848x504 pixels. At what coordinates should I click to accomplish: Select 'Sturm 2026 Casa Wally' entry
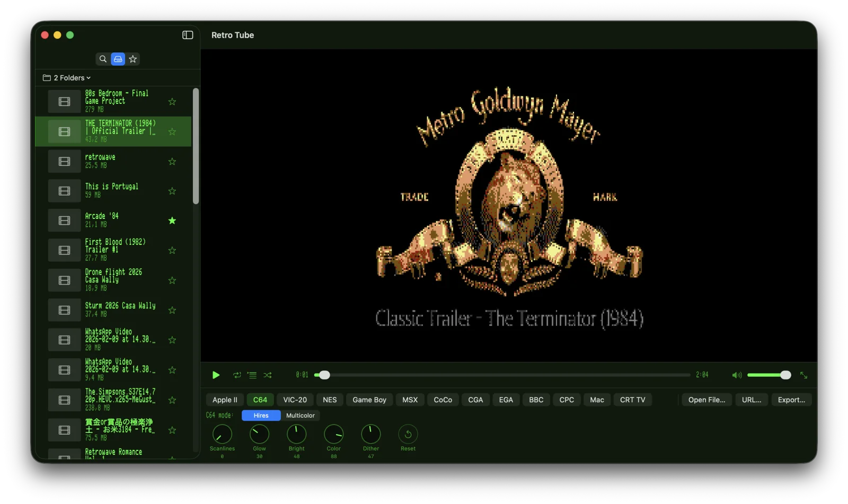pos(113,310)
